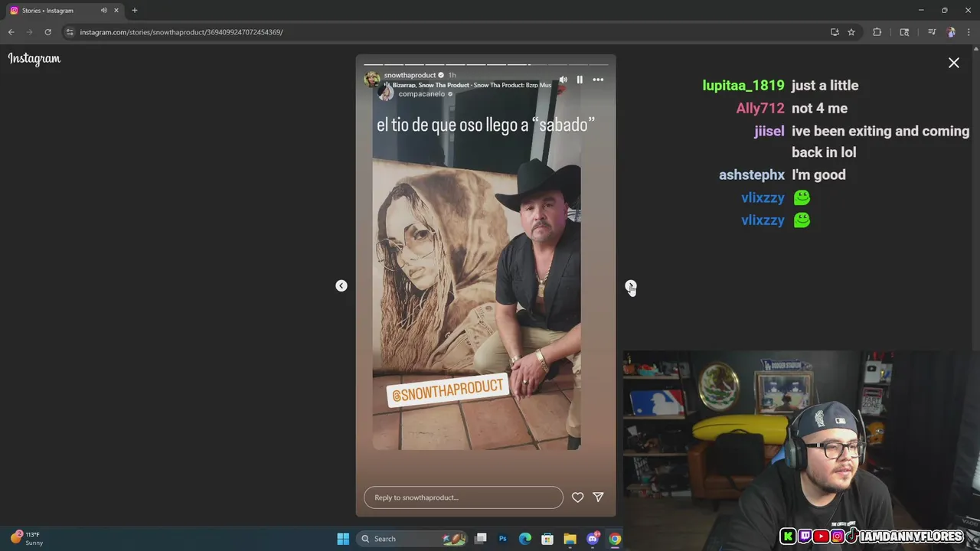Open snowthaproduct profile name link
Image resolution: width=980 pixels, height=551 pixels.
point(410,75)
